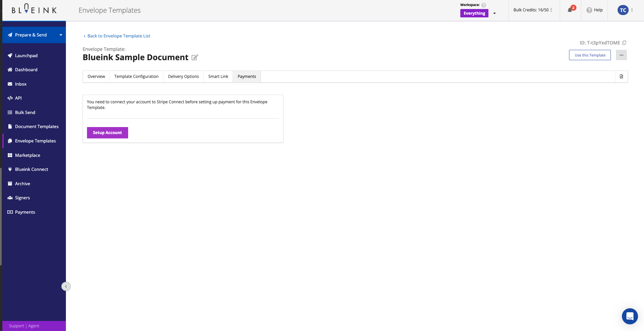644x331 pixels.
Task: Open Marketplace grid icon
Action: pyautogui.click(x=10, y=155)
